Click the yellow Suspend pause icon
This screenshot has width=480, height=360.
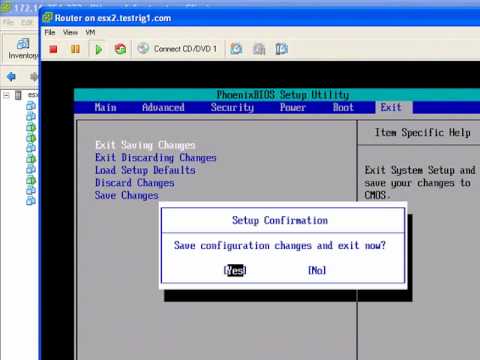[75, 49]
